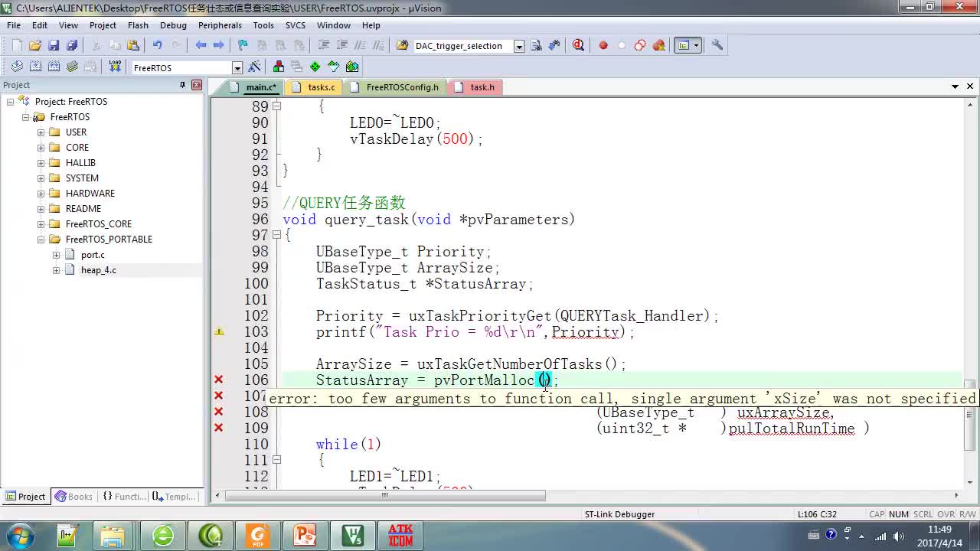Close the Project panel
The height and width of the screenshot is (551, 980).
pos(196,85)
